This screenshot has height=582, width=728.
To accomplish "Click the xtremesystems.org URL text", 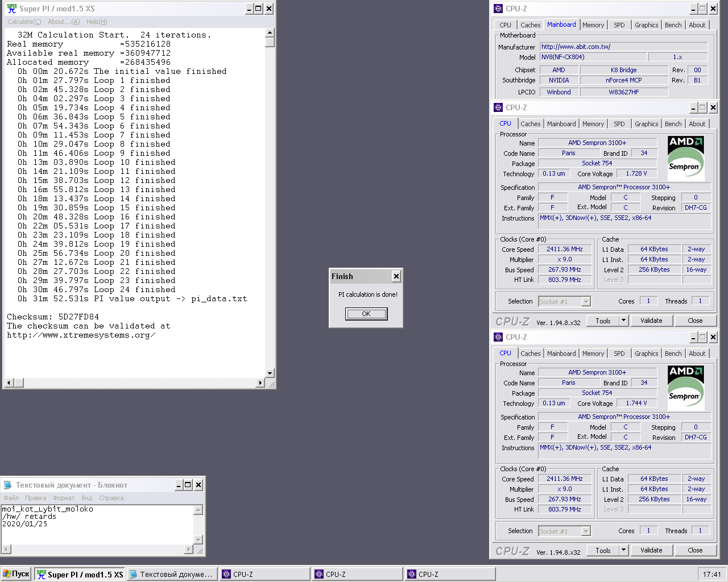I will (x=81, y=335).
